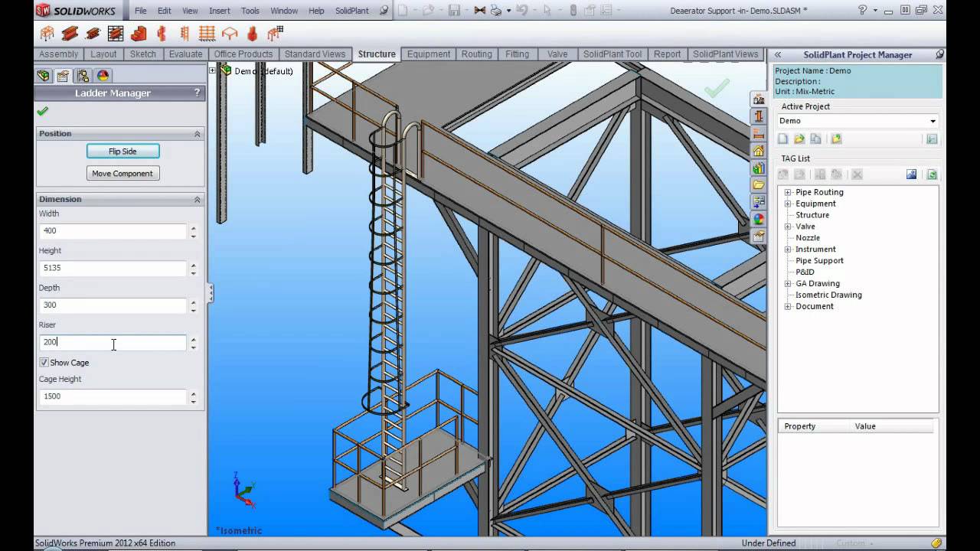Screen dimensions: 980x551
Task: Switch to the Assembly tab
Action: [x=59, y=54]
